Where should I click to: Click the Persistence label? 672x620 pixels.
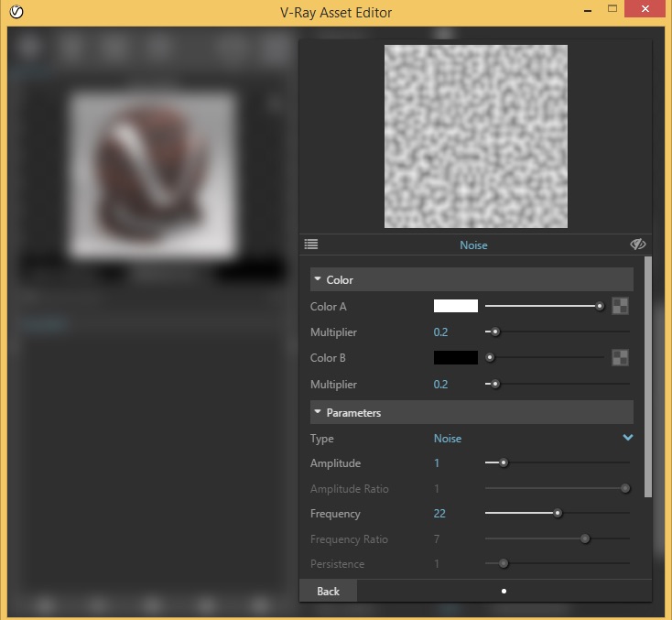(337, 564)
